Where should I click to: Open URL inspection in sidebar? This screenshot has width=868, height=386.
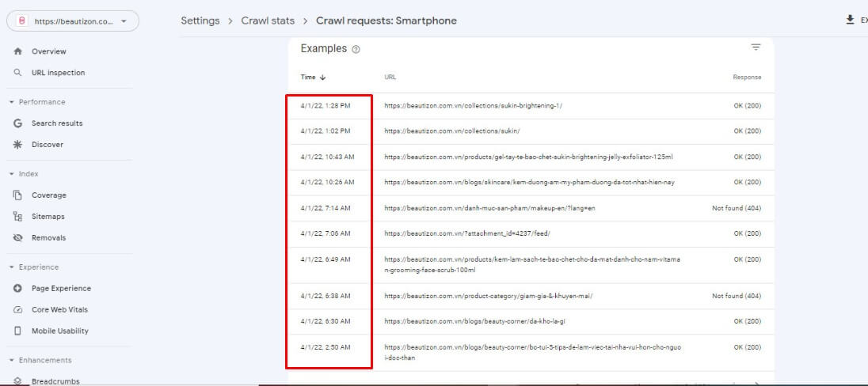(58, 73)
